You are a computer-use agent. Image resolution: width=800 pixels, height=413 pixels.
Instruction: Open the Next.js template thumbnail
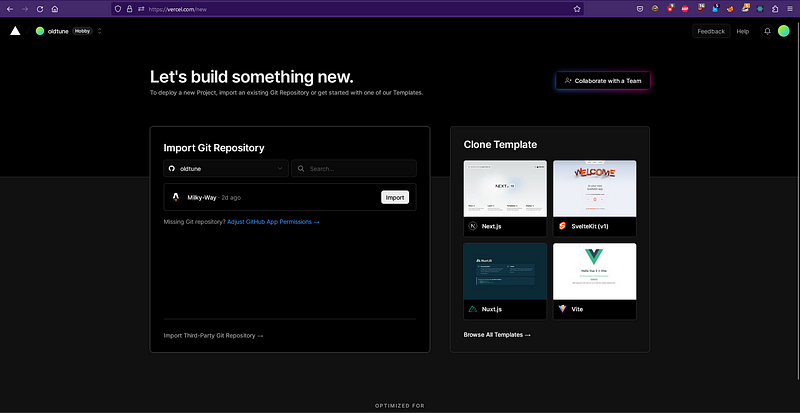tap(505, 189)
